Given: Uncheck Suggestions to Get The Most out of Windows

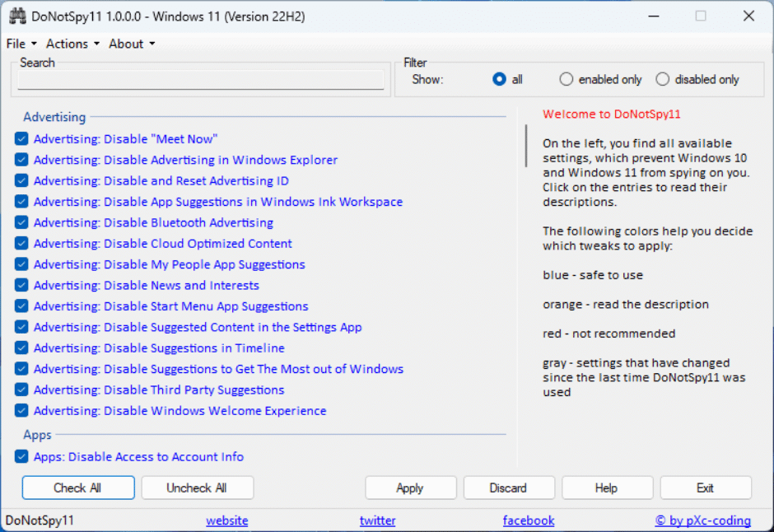Looking at the screenshot, I should tap(21, 369).
